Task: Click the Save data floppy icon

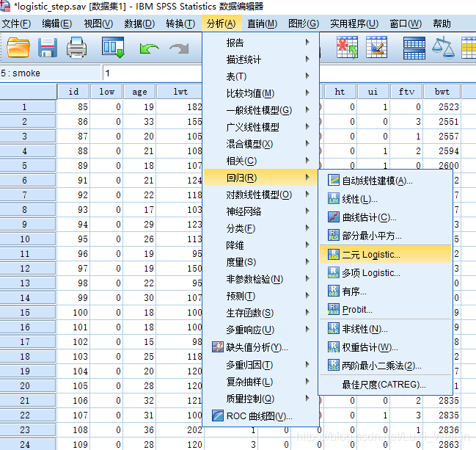Action: [48, 48]
